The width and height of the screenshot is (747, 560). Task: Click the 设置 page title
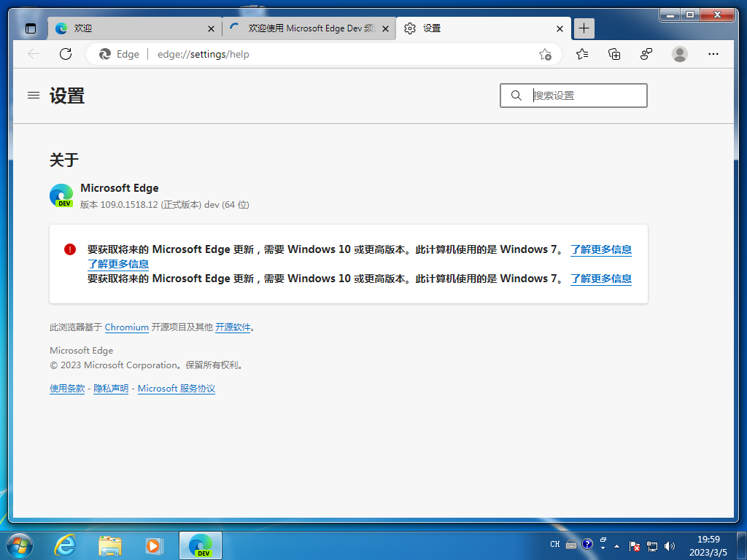tap(67, 96)
